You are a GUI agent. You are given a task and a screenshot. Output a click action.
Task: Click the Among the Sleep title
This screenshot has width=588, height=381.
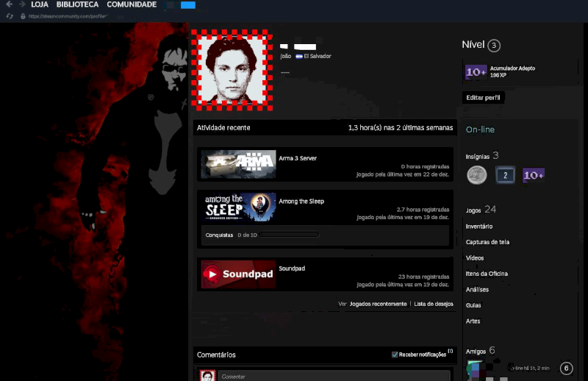(301, 202)
